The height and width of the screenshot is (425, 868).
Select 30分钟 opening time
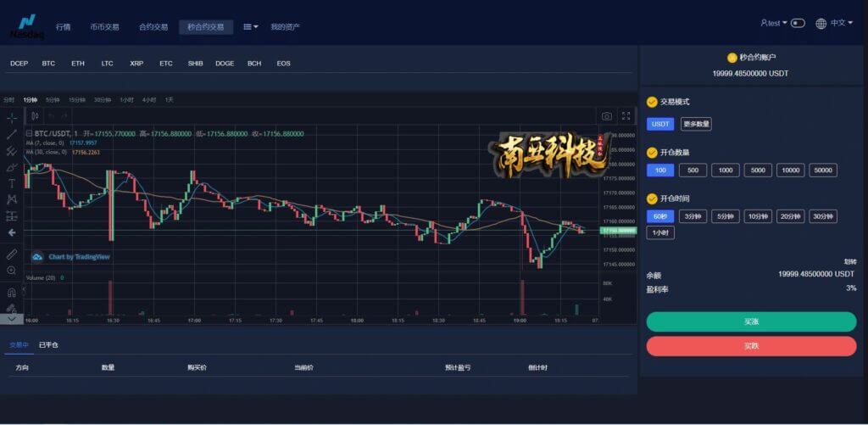[x=823, y=216]
